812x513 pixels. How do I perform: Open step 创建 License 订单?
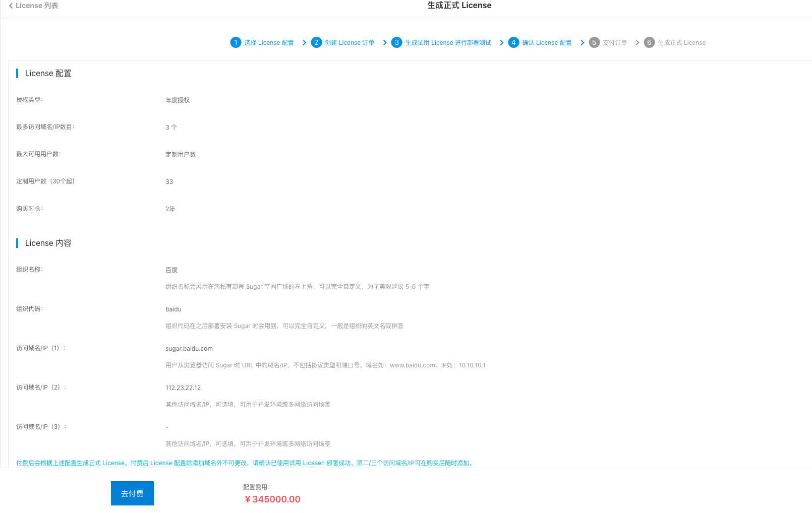coord(350,43)
